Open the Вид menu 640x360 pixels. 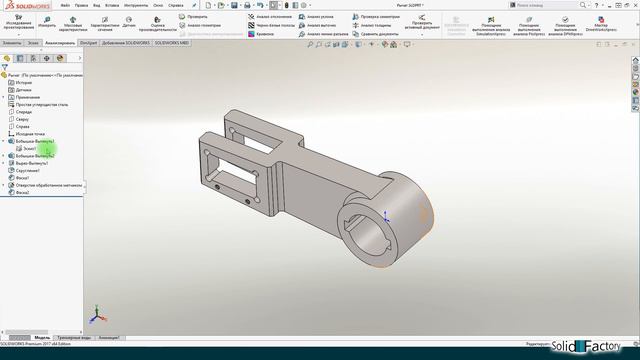tap(97, 5)
